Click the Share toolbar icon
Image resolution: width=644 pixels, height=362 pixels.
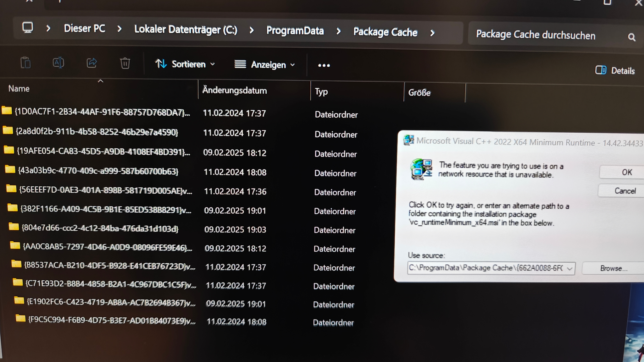pos(92,63)
